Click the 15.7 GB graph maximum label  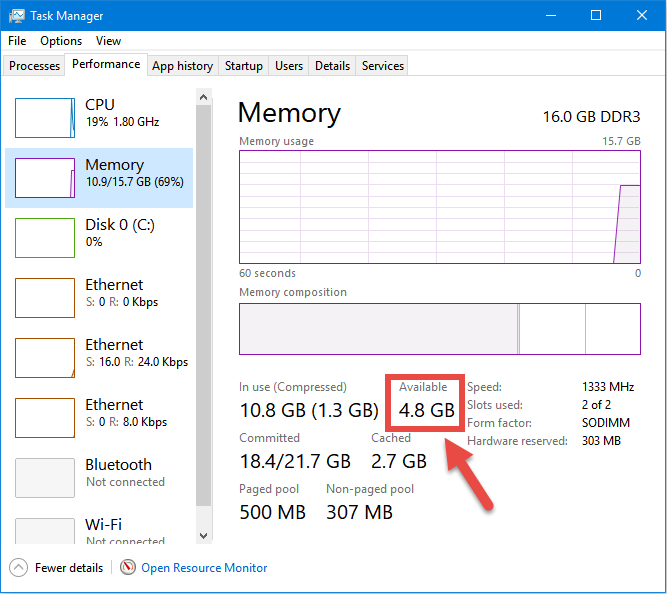click(621, 141)
